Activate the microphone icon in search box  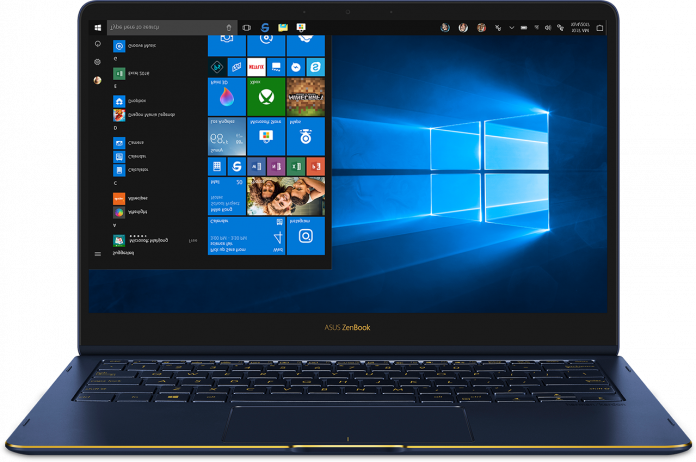coord(229,28)
